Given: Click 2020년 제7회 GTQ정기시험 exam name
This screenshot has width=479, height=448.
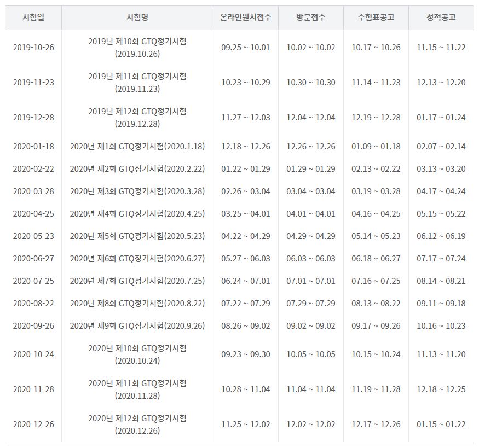Looking at the screenshot, I should pyautogui.click(x=137, y=281).
